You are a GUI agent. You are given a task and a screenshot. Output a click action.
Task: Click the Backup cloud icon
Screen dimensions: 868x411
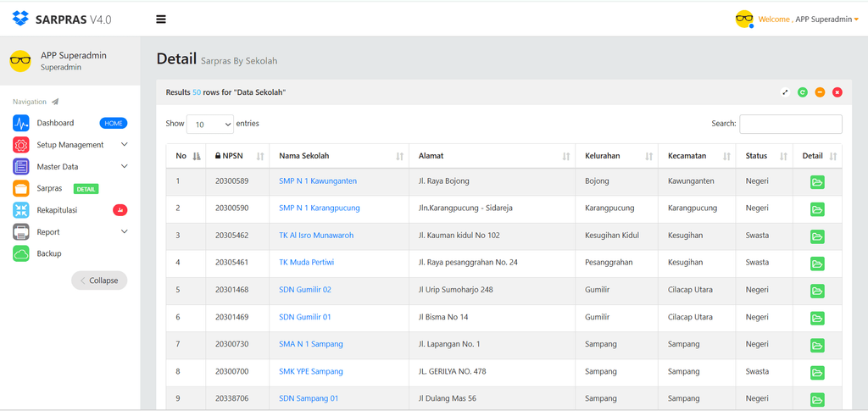tap(21, 253)
